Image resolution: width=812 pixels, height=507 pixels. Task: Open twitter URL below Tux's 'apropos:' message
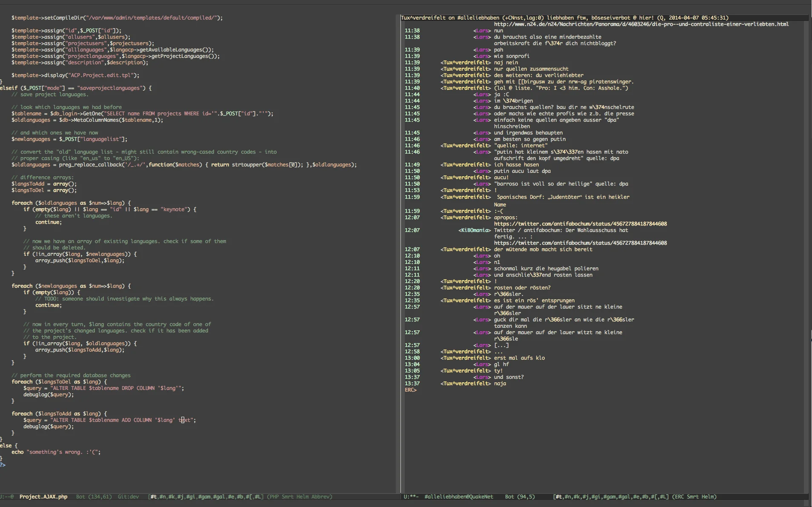click(x=580, y=224)
